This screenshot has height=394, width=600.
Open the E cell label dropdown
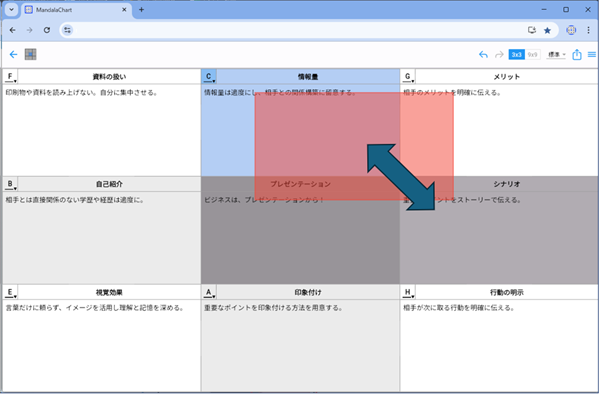click(10, 293)
